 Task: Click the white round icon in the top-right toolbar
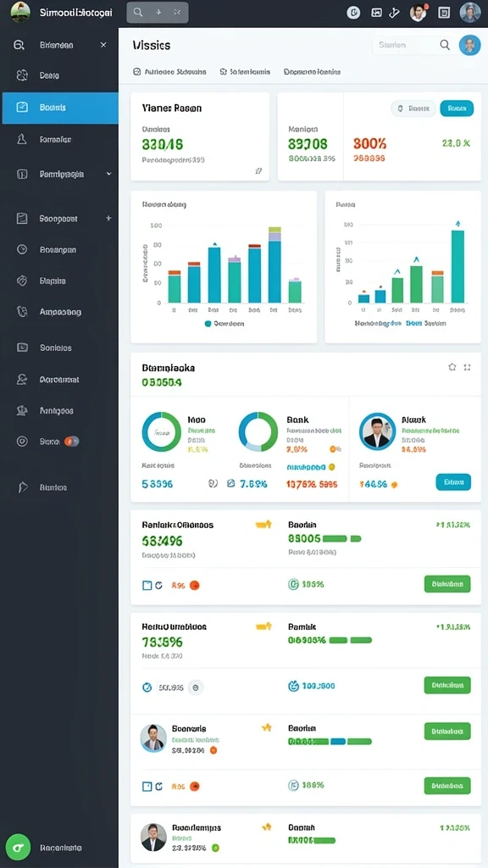coord(353,12)
